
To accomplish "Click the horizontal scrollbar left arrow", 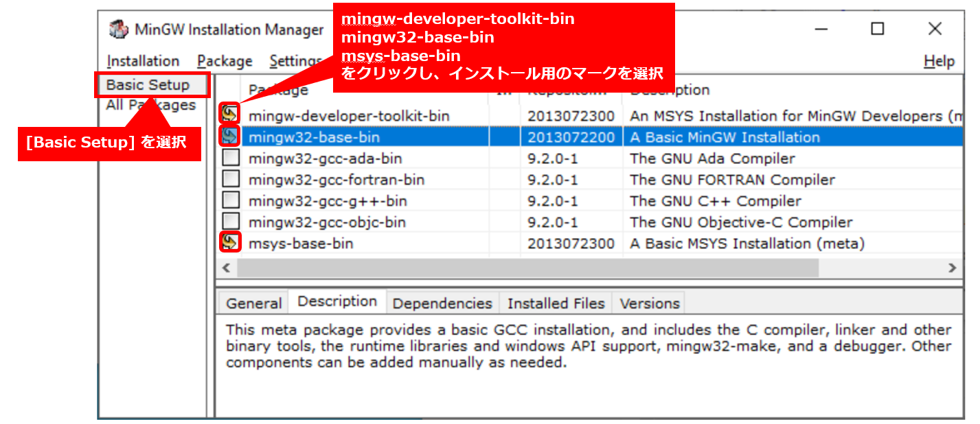I will point(226,268).
